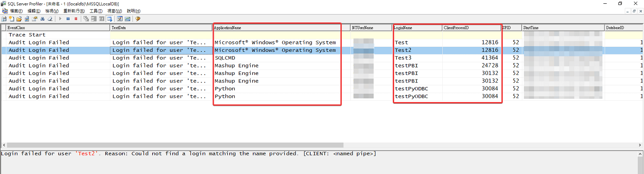Clear the trace window with the eraser icon

tap(50, 19)
